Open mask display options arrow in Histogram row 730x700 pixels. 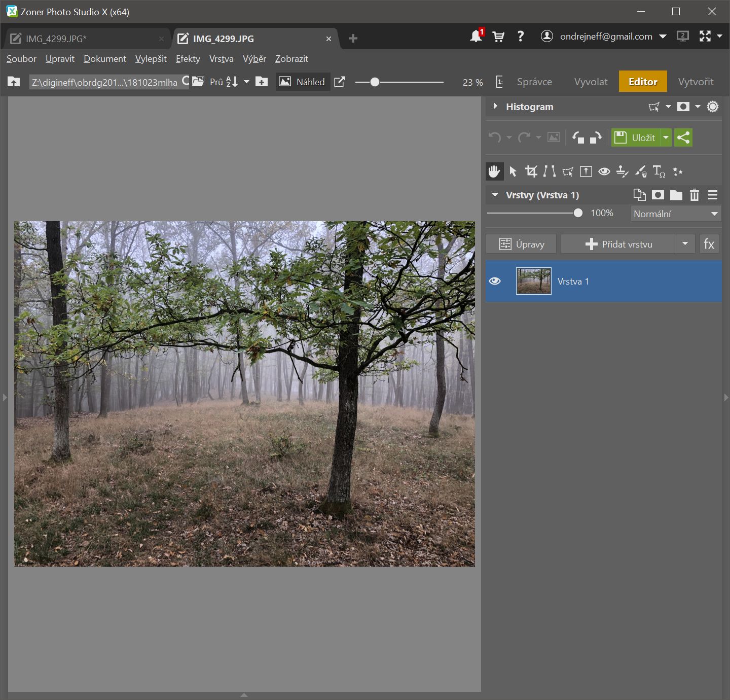pyautogui.click(x=698, y=107)
